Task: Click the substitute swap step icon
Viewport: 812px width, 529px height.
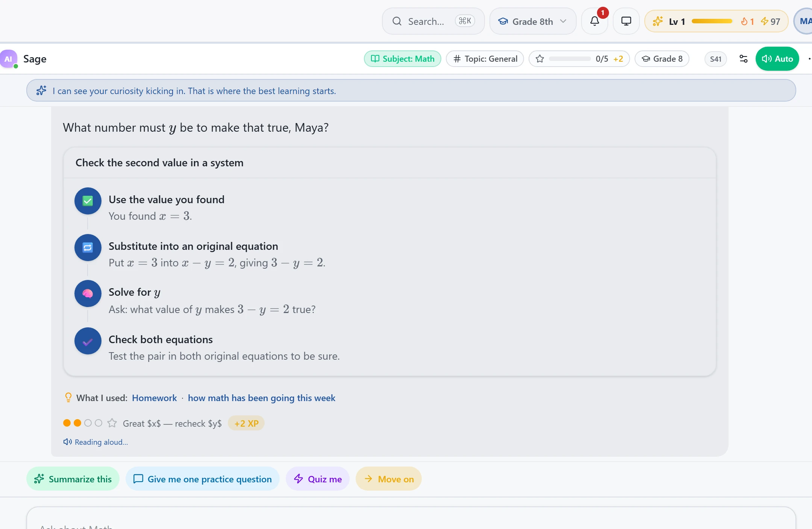Action: (88, 248)
